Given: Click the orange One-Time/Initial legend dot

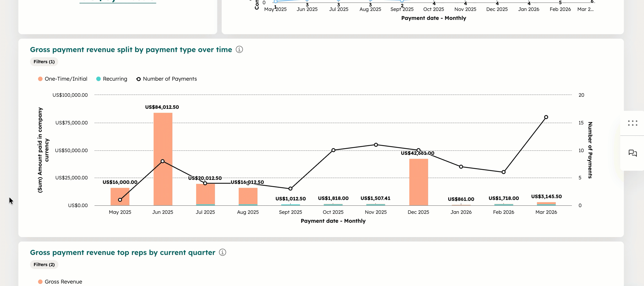Looking at the screenshot, I should [x=40, y=79].
